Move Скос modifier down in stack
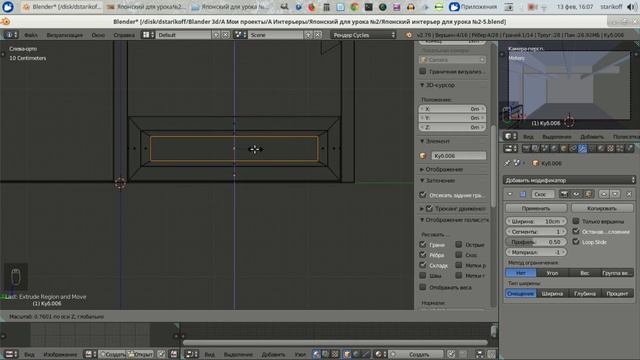The height and width of the screenshot is (360, 640). 615,194
